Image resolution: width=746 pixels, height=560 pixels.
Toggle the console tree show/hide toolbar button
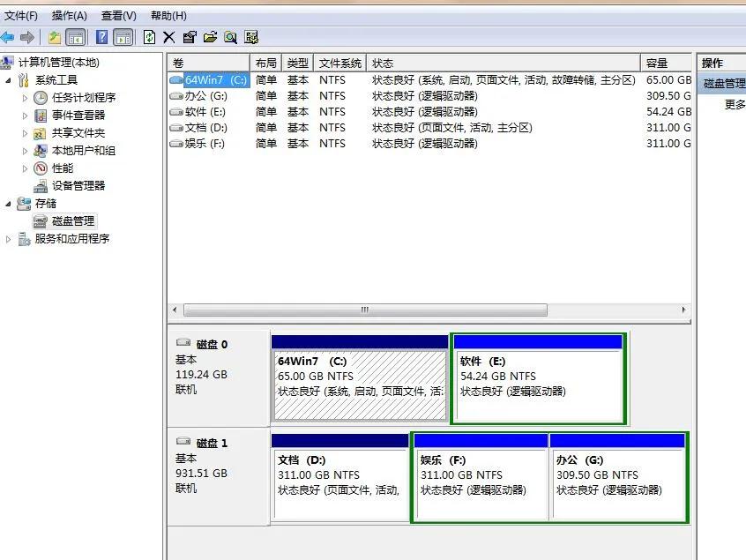click(x=74, y=36)
